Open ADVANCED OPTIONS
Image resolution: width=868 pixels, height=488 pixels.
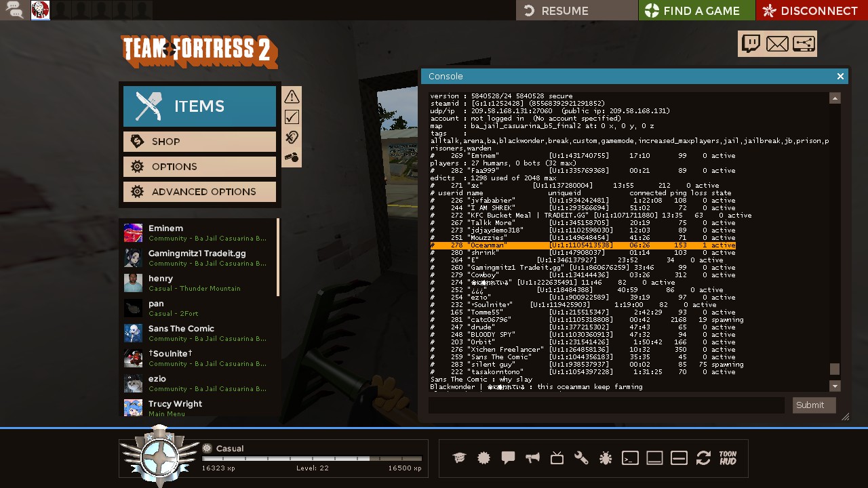pos(199,191)
